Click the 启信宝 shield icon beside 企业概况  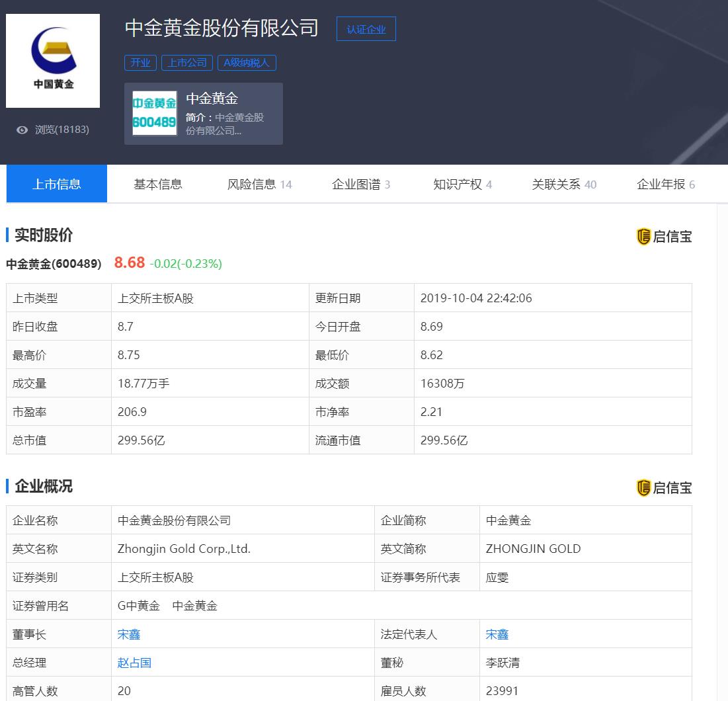coord(643,488)
